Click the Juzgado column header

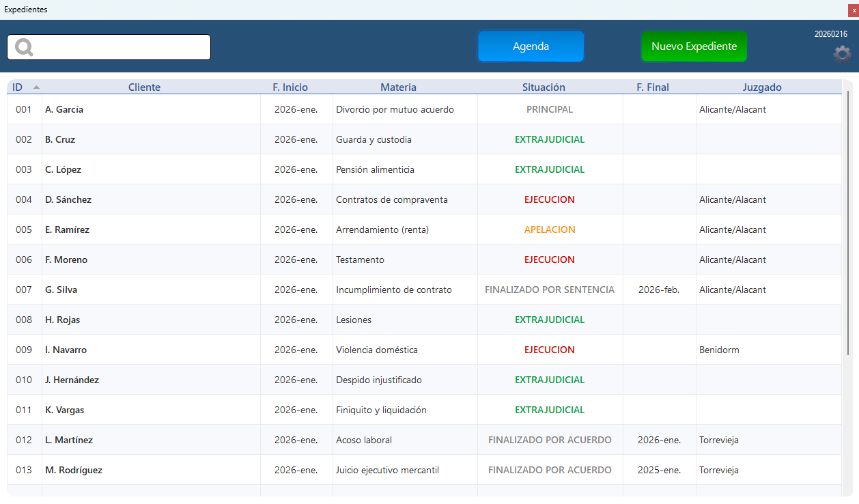762,87
